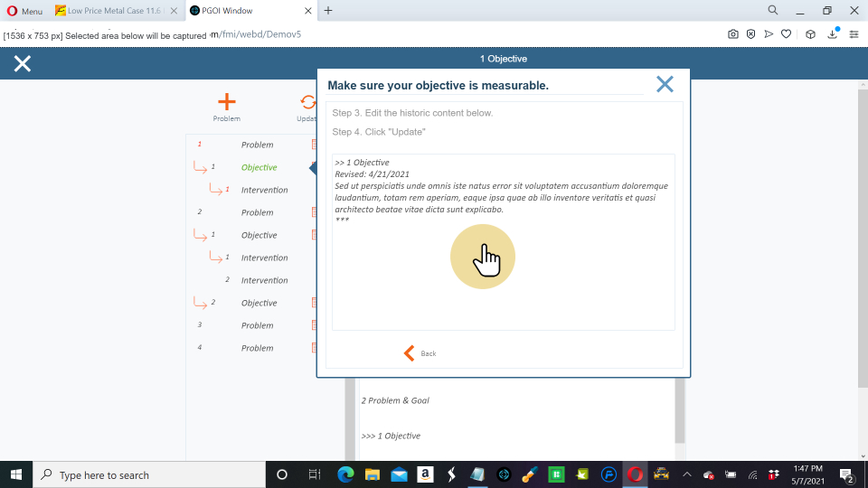Click the Opera snapshot camera icon
This screenshot has height=488, width=868.
click(733, 34)
